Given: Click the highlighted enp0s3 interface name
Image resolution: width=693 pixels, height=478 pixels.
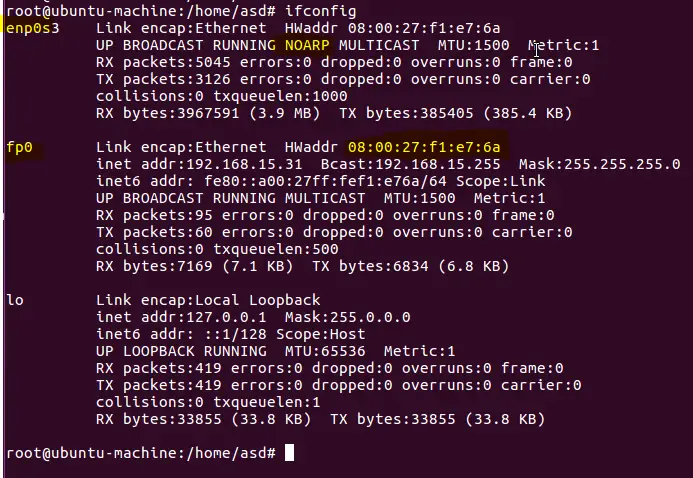Looking at the screenshot, I should pos(33,28).
